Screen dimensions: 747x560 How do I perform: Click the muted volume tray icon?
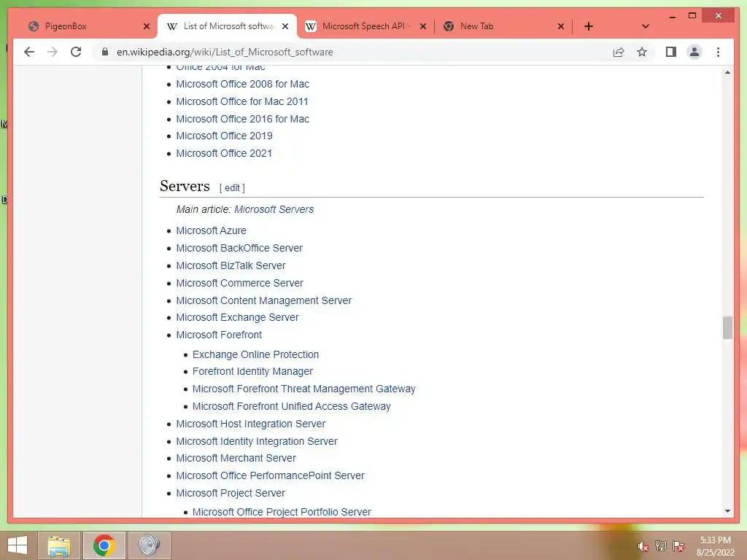[x=643, y=546]
